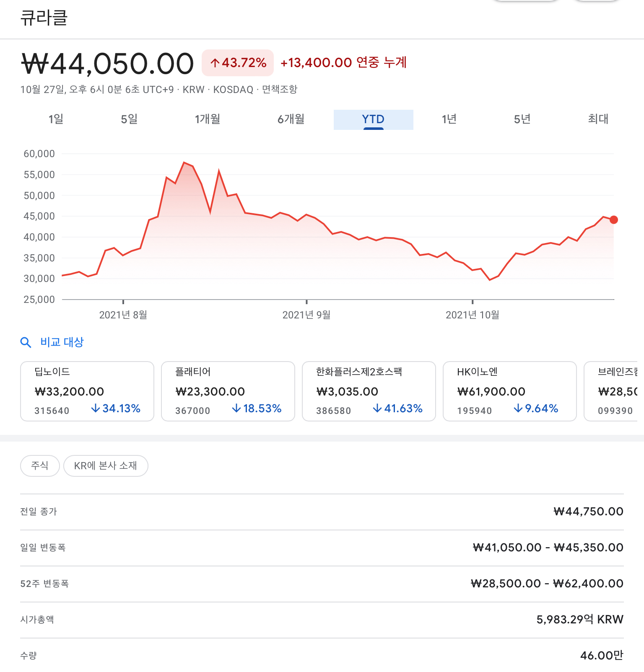Click the 면책조항 disclaimer link
Viewport: 644px width, 672px height.
(x=280, y=90)
